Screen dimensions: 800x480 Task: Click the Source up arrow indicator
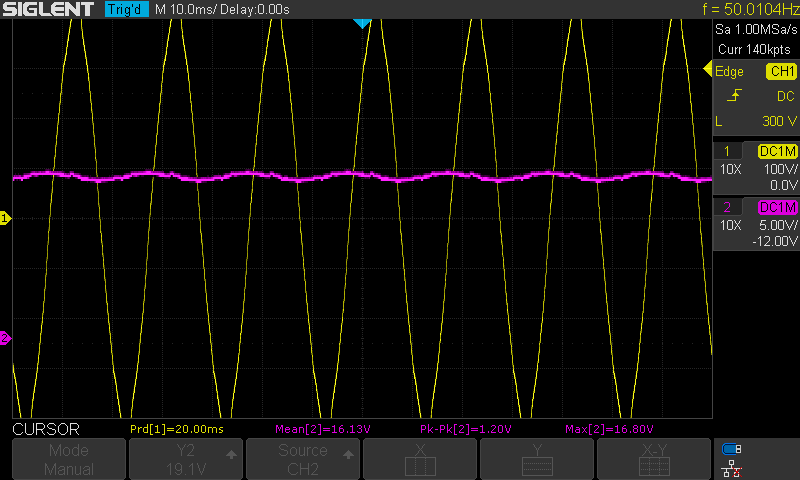click(x=348, y=454)
